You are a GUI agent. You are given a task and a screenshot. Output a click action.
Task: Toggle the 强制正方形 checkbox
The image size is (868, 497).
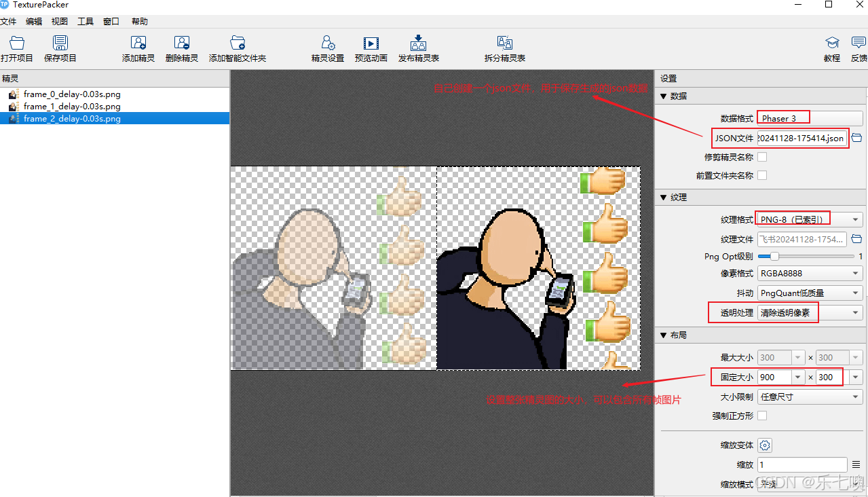pyautogui.click(x=761, y=415)
